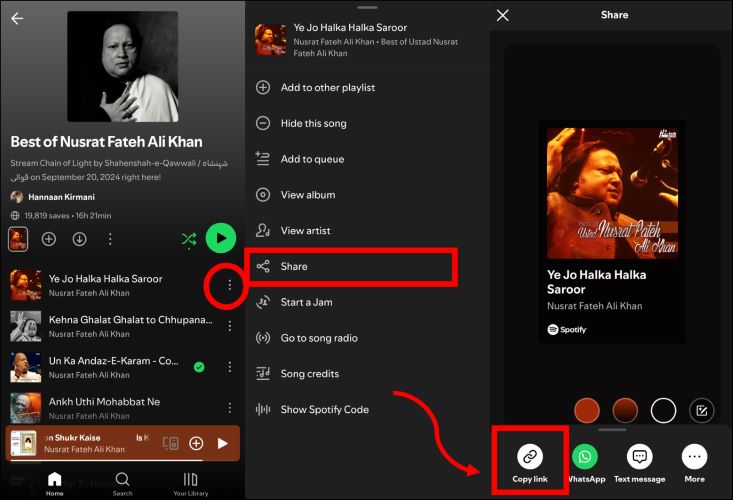Click the Hide this song minus icon

(263, 123)
